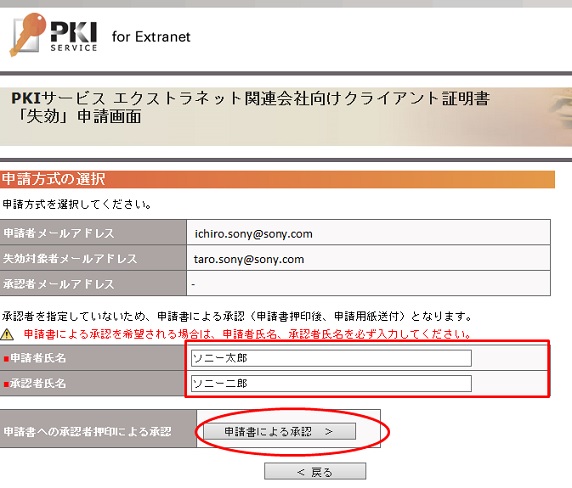The image size is (572, 488).
Task: Click the 申請方式の選択 section header
Action: (x=277, y=179)
